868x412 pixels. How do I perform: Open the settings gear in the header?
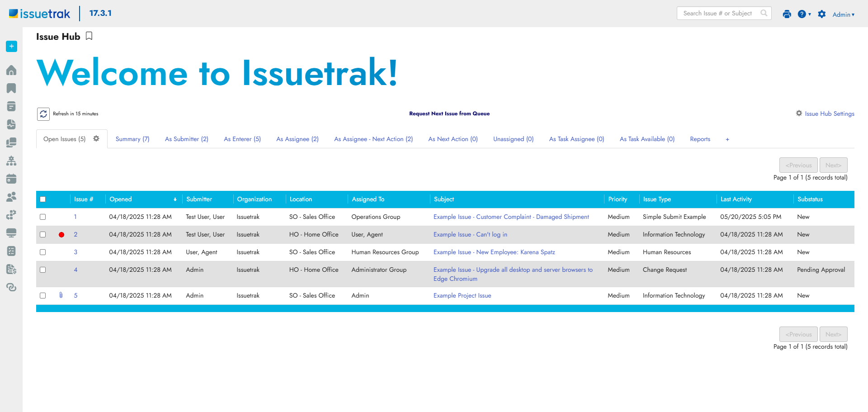pyautogui.click(x=822, y=14)
